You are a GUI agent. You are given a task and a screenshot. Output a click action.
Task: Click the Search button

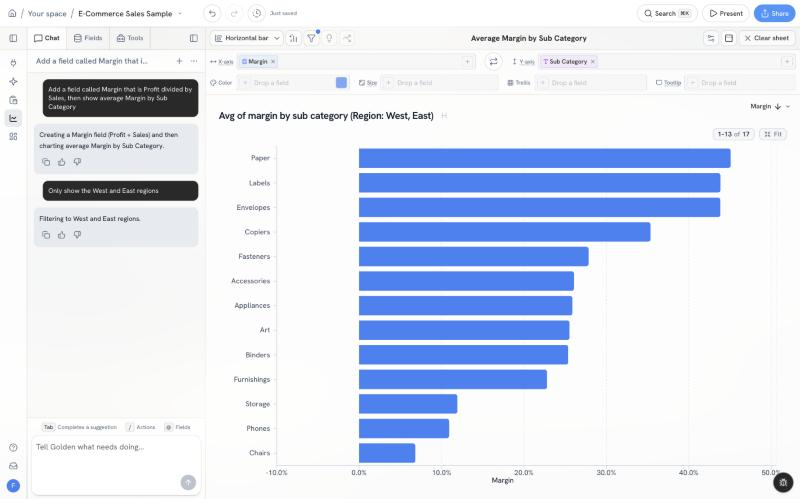[667, 13]
